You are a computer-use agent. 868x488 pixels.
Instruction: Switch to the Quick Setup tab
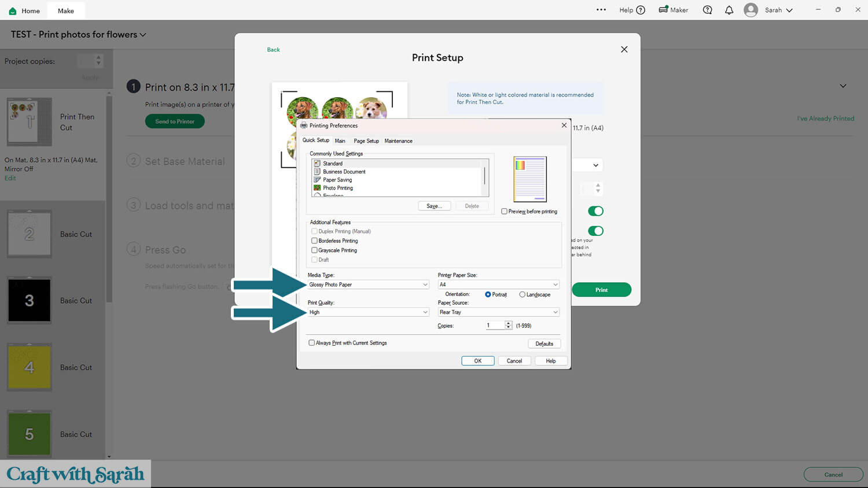click(316, 141)
